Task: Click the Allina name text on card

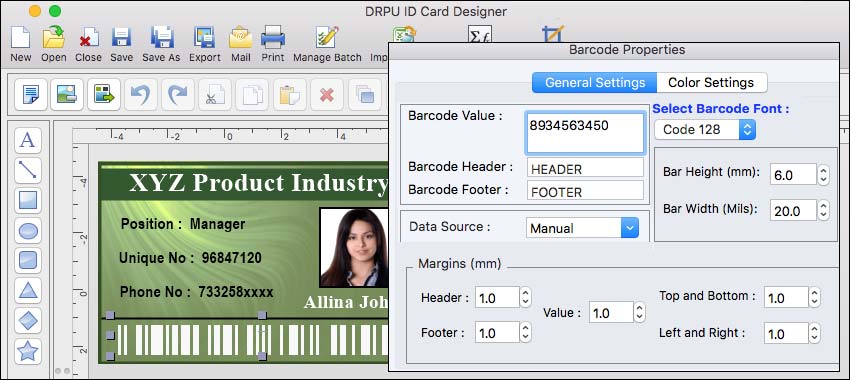Action: pyautogui.click(x=345, y=302)
